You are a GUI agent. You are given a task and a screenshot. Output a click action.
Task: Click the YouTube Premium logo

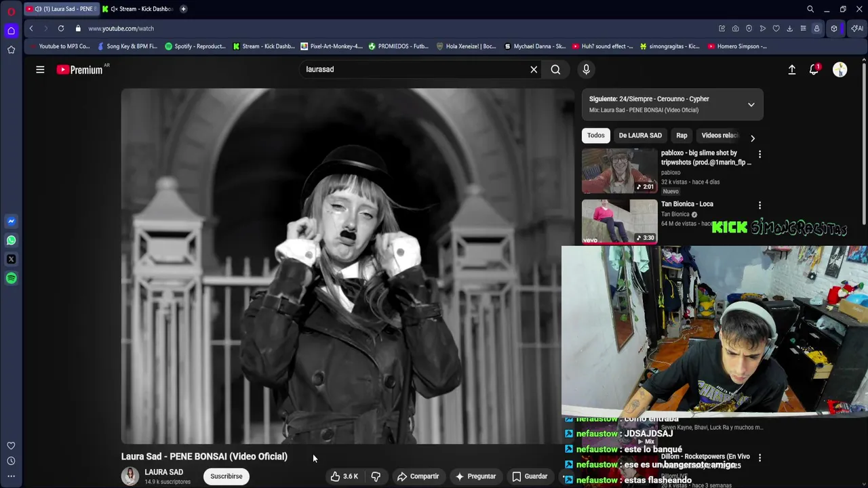pyautogui.click(x=81, y=69)
